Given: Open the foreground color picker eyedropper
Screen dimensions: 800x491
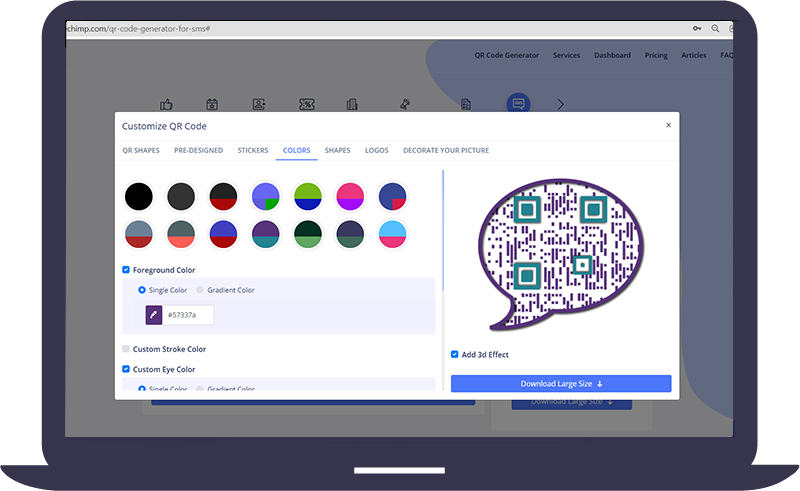Looking at the screenshot, I should [154, 315].
